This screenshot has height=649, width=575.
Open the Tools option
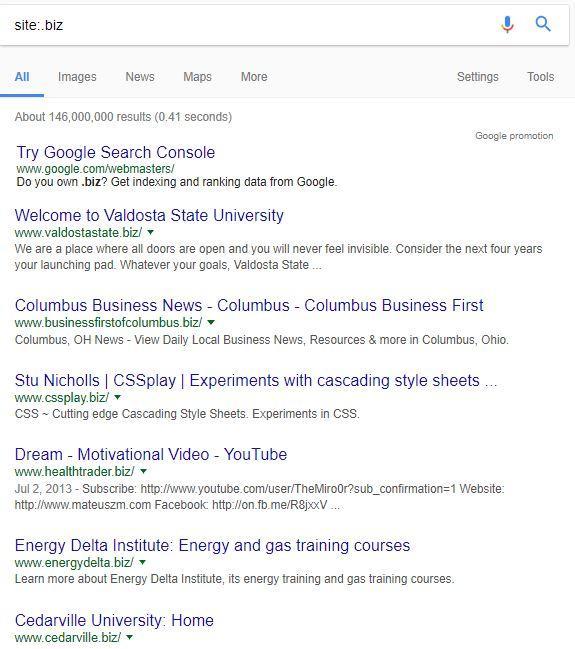[x=540, y=77]
